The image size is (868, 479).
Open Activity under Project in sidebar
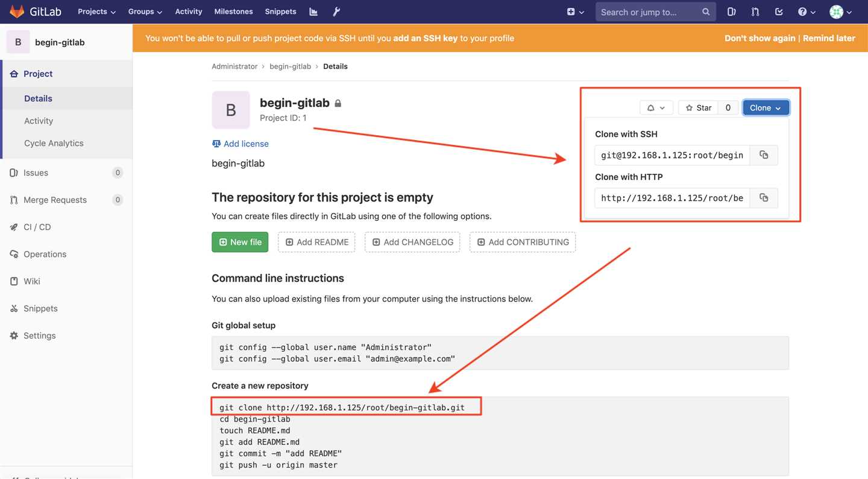pos(68,121)
